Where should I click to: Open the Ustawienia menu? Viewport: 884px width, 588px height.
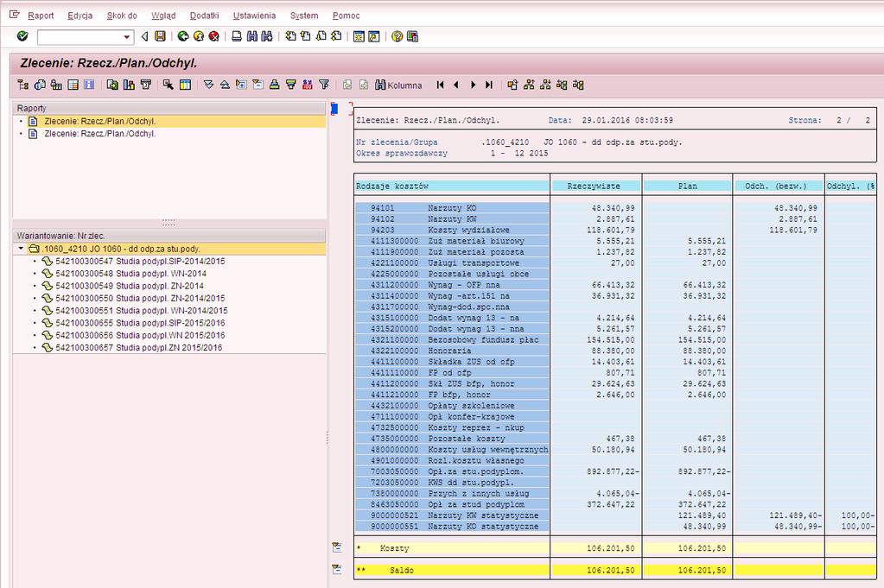(x=254, y=16)
